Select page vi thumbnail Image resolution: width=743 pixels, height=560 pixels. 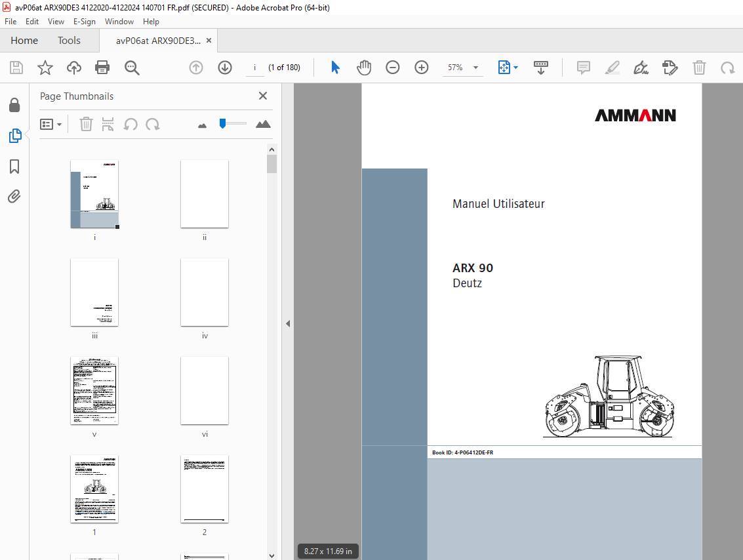point(205,391)
